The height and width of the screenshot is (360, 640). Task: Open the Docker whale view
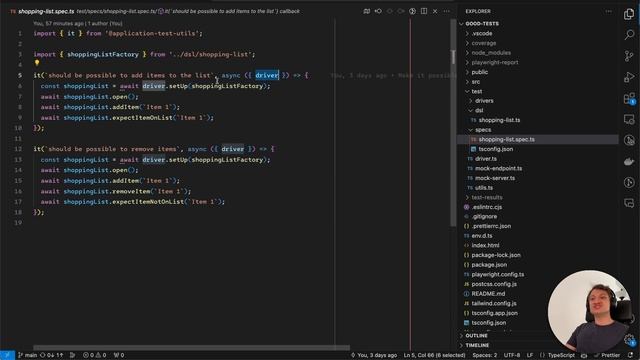click(629, 162)
